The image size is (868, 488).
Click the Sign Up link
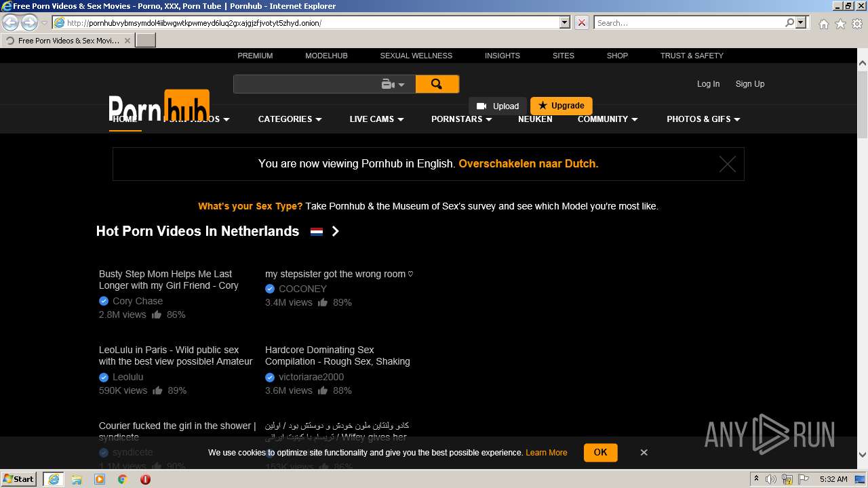[750, 84]
